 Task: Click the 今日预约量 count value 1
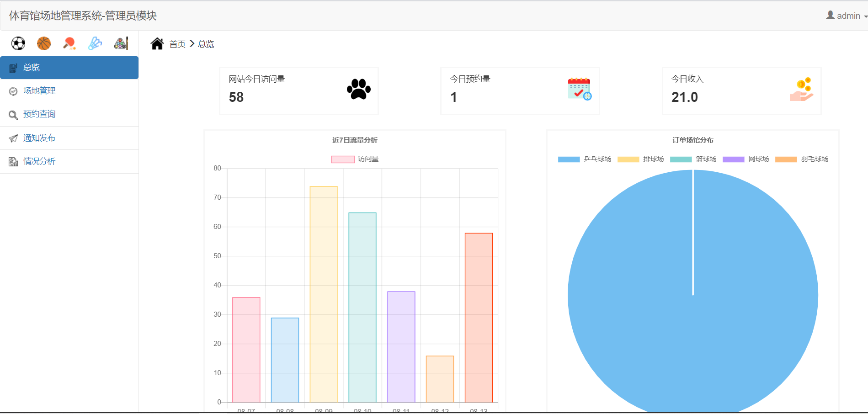(x=454, y=97)
